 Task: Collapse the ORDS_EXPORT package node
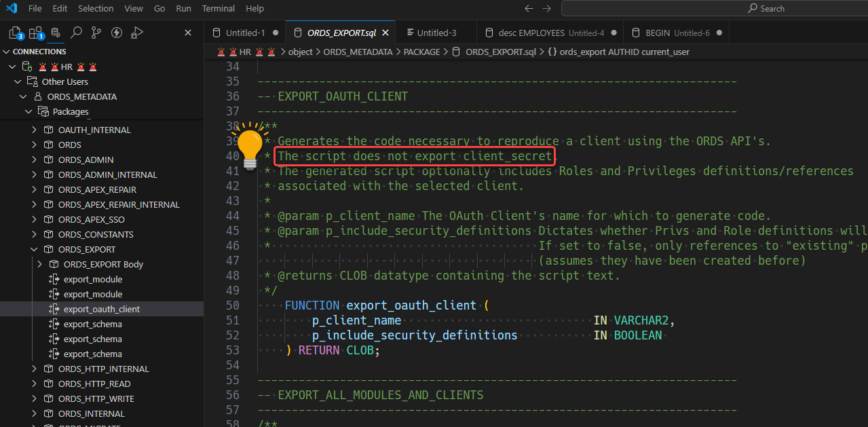coord(35,249)
